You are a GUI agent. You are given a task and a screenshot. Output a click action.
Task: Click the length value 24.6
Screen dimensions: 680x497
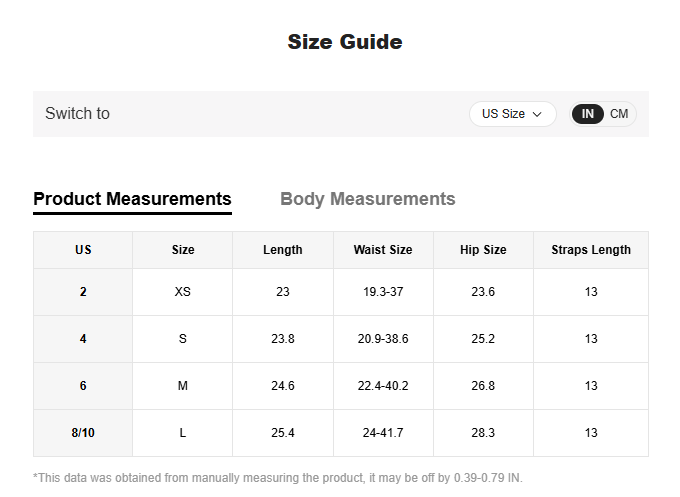(282, 386)
